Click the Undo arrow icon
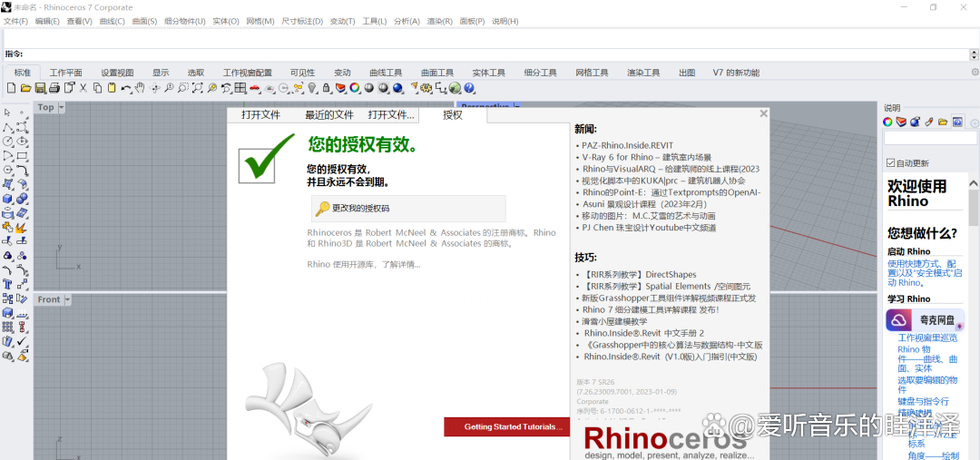 125,88
